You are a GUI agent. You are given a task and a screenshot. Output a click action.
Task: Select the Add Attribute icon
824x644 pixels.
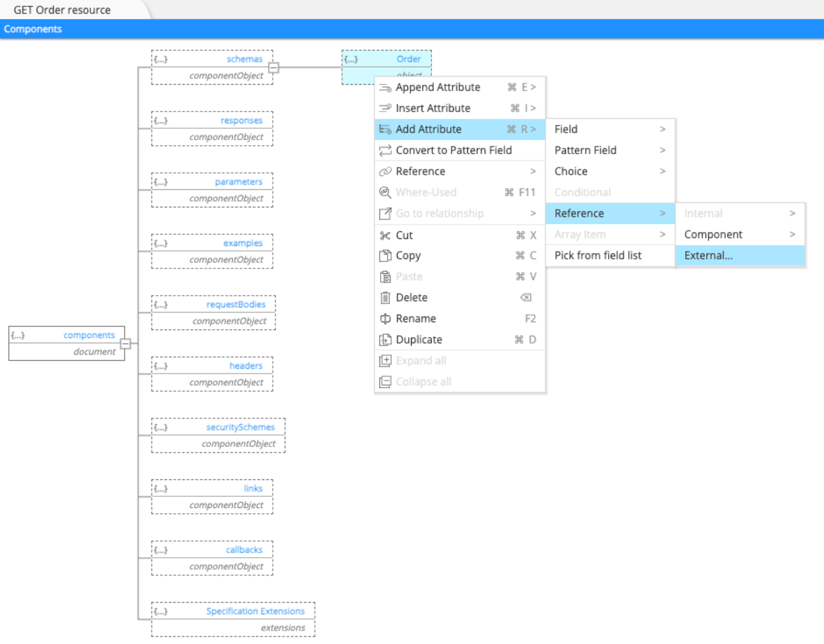click(x=384, y=129)
